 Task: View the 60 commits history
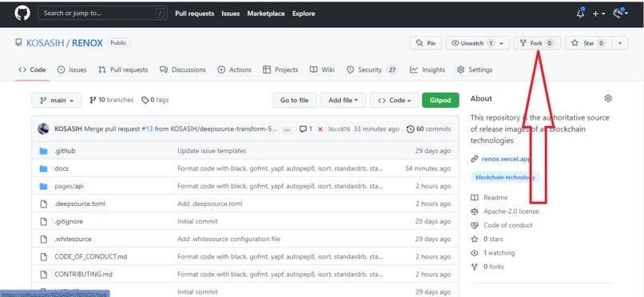pyautogui.click(x=428, y=129)
